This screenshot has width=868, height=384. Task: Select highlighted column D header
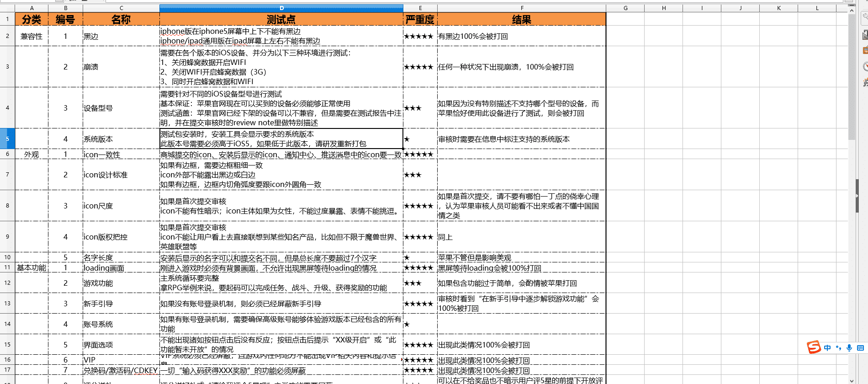point(281,8)
